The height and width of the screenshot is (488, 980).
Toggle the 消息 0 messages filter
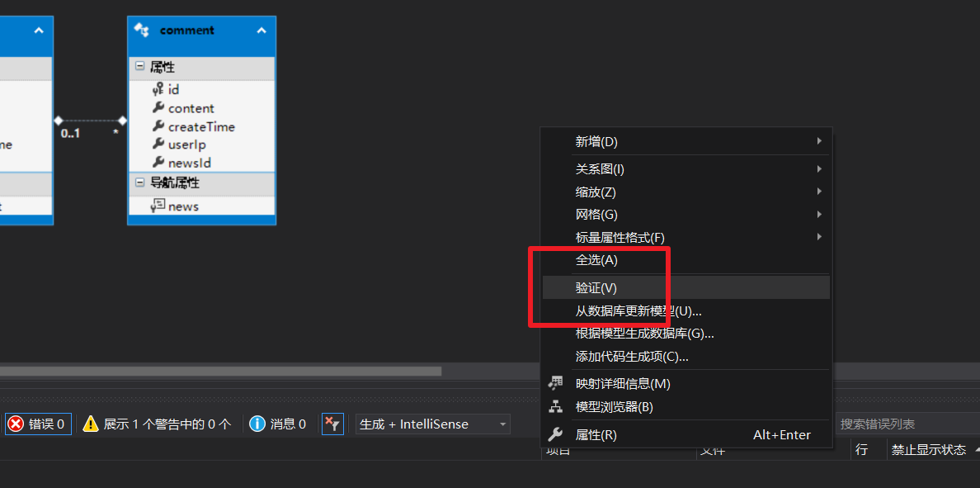[278, 424]
